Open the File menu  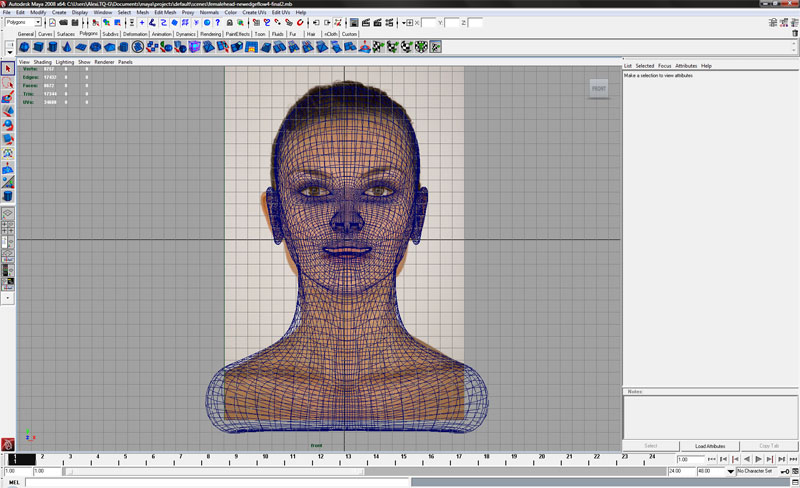pyautogui.click(x=7, y=12)
